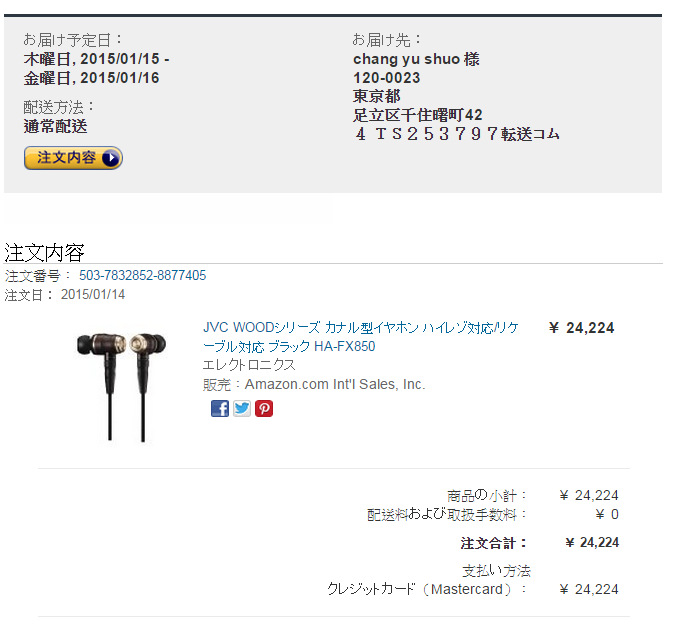Select the 注文合計 total amount
Image resolution: width=673 pixels, height=625 pixels.
pos(592,543)
